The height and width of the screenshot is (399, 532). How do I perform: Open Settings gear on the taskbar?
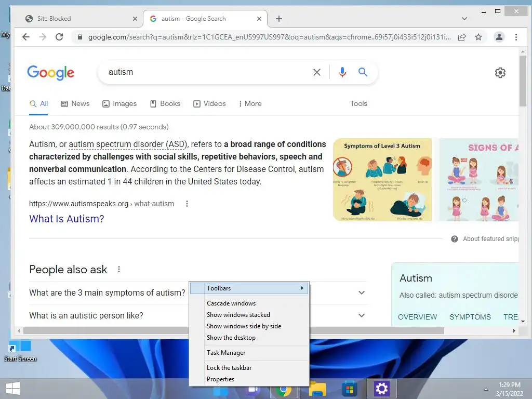tap(381, 389)
